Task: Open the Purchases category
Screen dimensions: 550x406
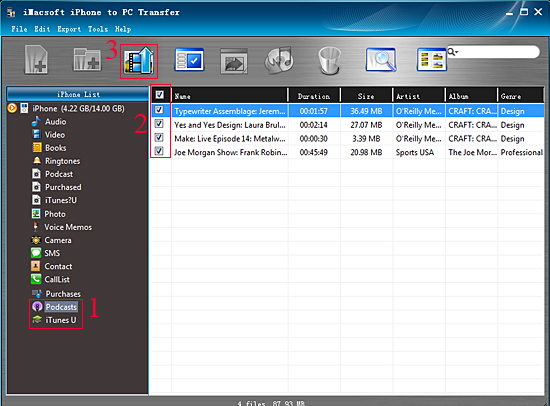Action: pyautogui.click(x=63, y=294)
